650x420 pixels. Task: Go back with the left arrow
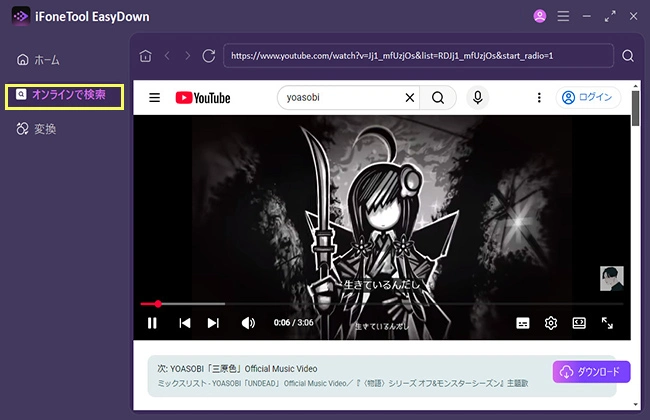click(x=167, y=55)
